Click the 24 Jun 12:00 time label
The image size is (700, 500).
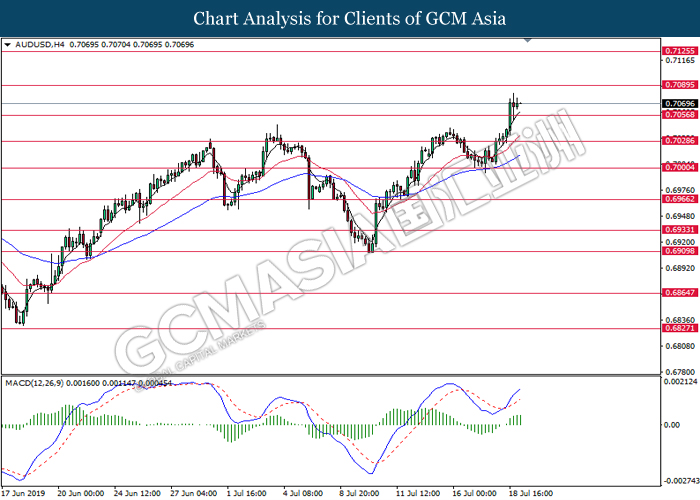(137, 493)
